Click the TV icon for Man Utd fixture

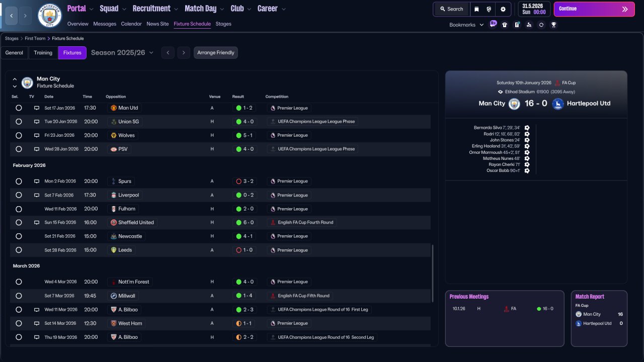[37, 108]
